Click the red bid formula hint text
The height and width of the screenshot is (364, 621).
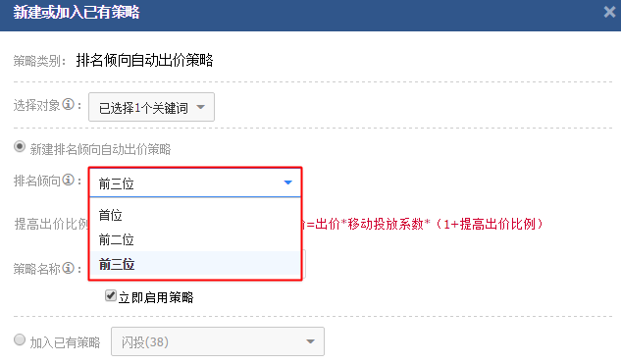click(422, 224)
